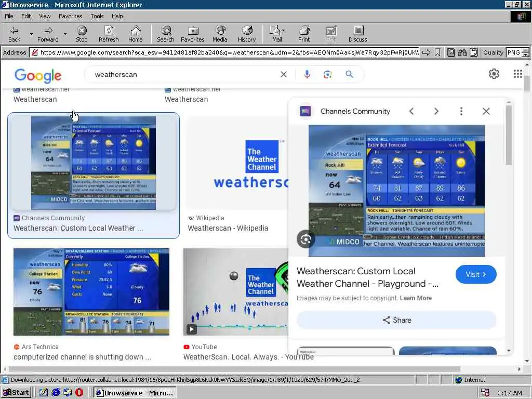Click the clipboard icon near Quality
Image resolution: width=532 pixels, height=399 pixels.
coord(474,52)
